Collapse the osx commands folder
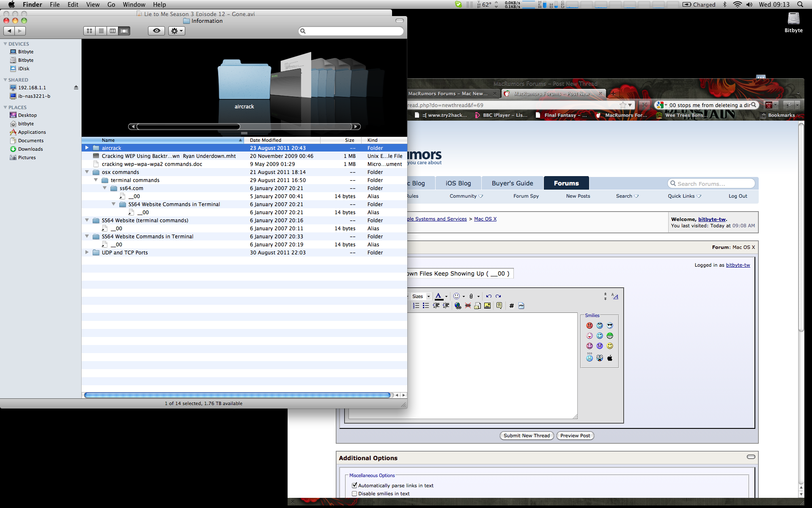 (x=87, y=172)
